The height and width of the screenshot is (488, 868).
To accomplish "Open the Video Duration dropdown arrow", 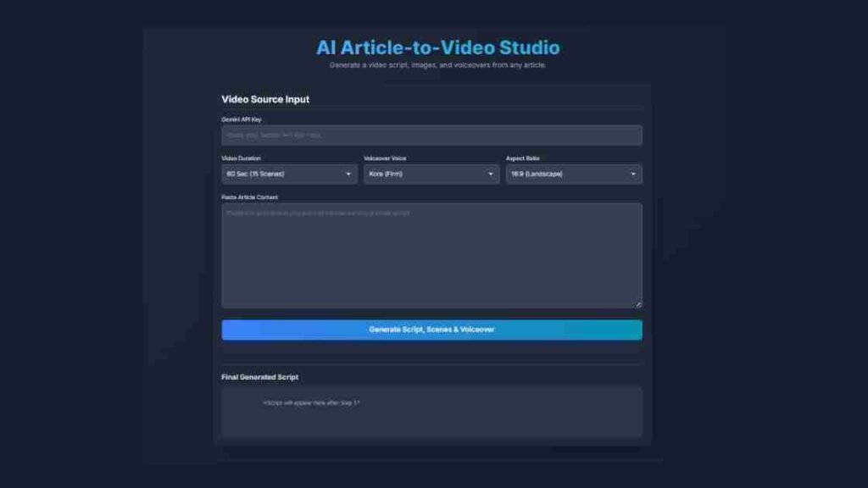I will tap(349, 174).
